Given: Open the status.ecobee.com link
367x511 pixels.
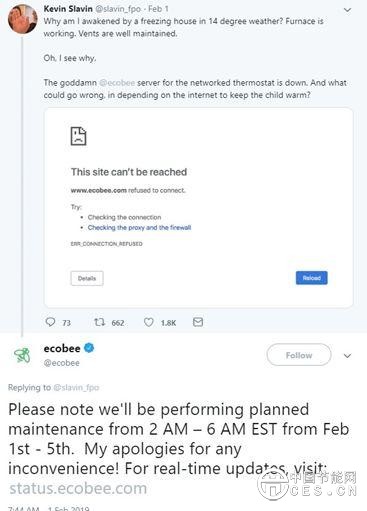Looking at the screenshot, I should pyautogui.click(x=78, y=489).
